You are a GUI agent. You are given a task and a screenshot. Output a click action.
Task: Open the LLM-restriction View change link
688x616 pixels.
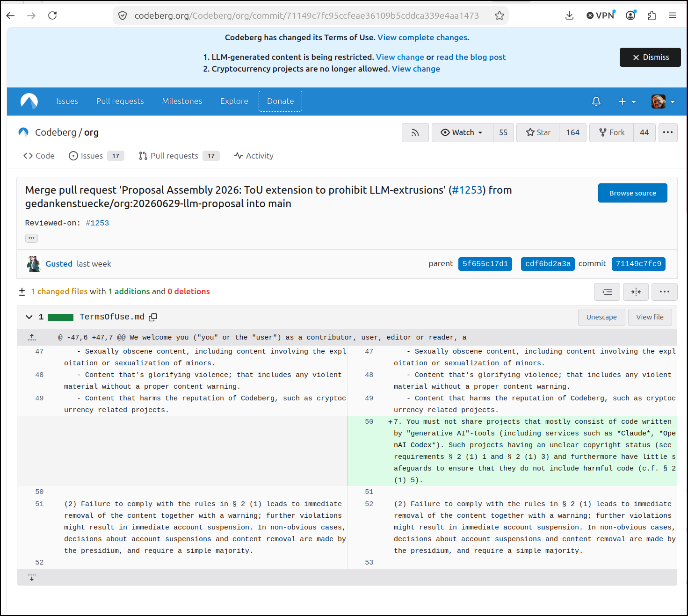[400, 57]
